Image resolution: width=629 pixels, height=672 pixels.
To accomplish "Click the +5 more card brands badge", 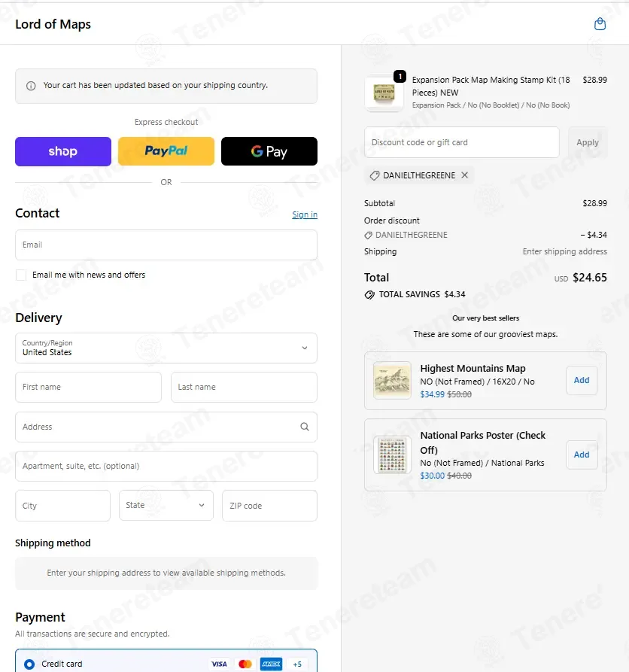I will [x=297, y=664].
